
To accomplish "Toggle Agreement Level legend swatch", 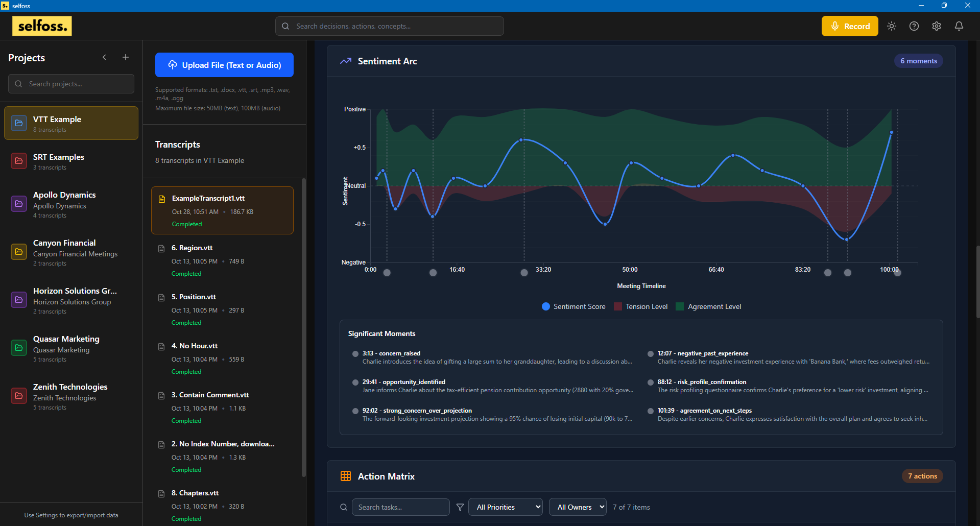I will pos(680,306).
